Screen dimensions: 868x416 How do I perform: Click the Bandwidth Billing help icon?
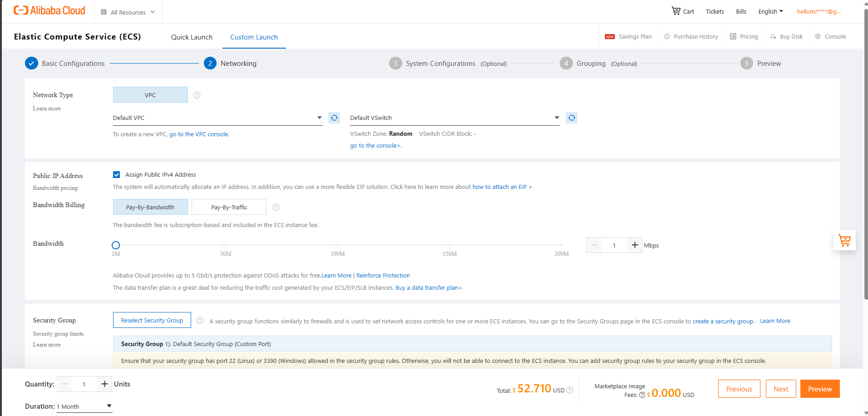point(276,207)
